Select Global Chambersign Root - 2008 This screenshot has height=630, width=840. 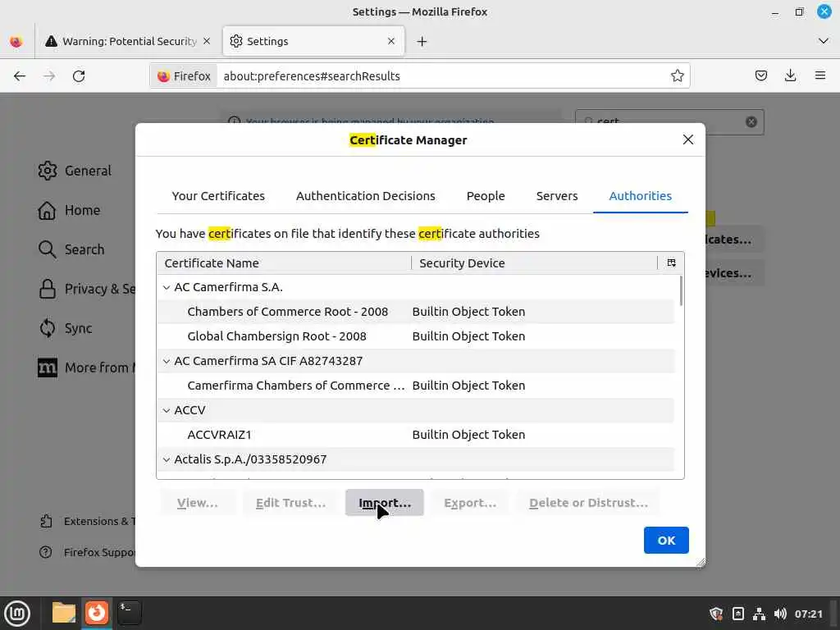pos(415,336)
